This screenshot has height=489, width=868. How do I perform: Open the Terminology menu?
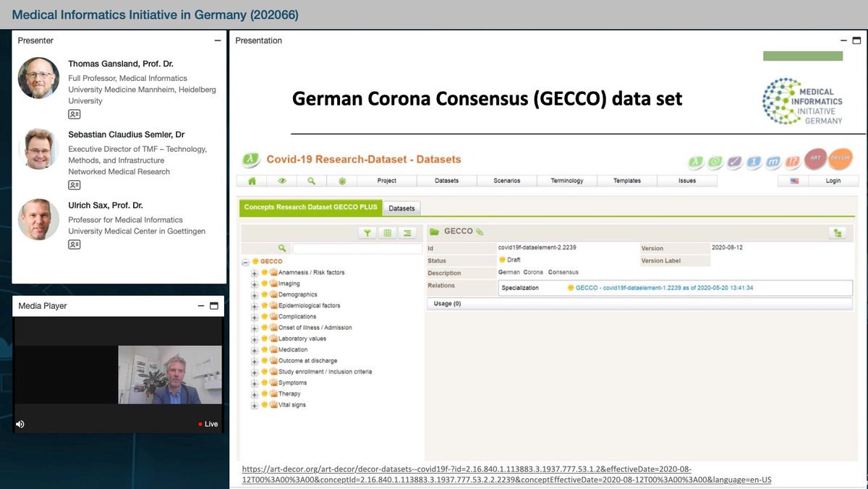pos(566,181)
